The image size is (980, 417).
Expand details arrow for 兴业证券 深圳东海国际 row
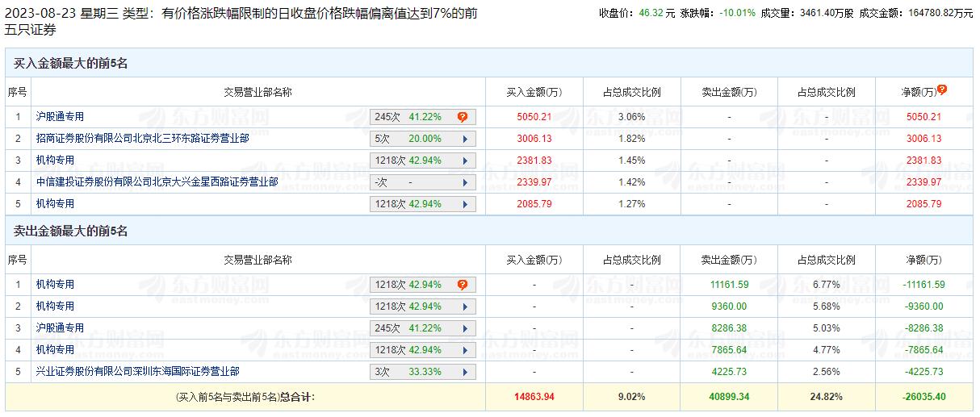click(465, 372)
